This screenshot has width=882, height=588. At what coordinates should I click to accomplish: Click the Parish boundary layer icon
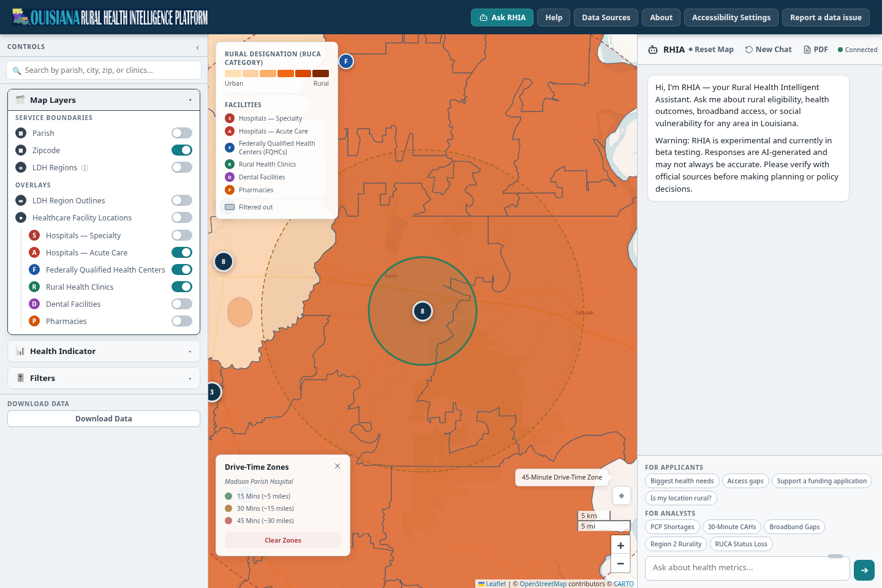21,133
